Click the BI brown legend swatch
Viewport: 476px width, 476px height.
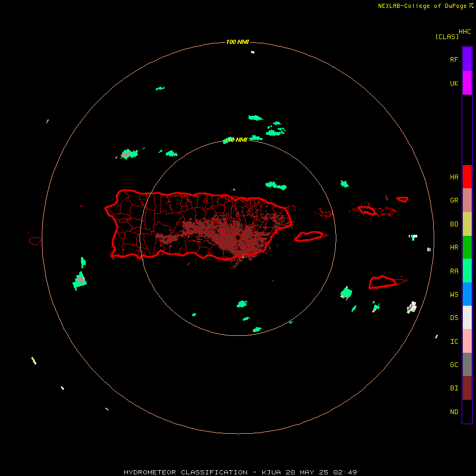pyautogui.click(x=467, y=388)
